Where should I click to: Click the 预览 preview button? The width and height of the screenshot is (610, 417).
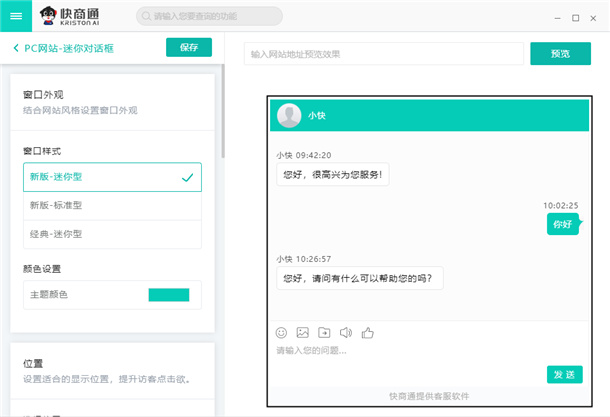click(560, 53)
